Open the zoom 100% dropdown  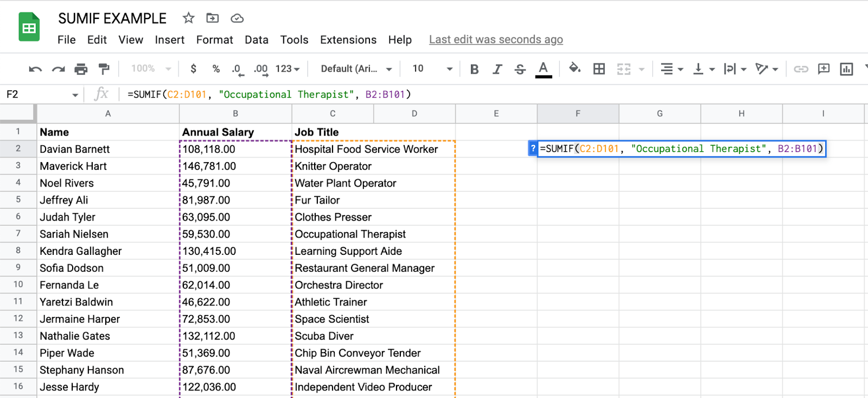click(x=151, y=69)
